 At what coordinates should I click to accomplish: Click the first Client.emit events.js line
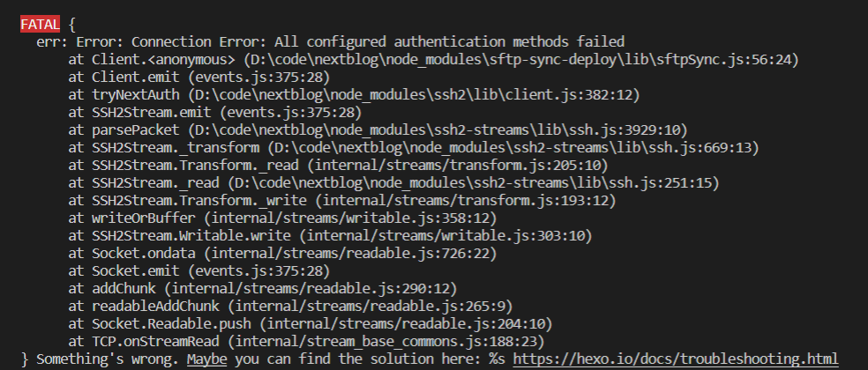pyautogui.click(x=199, y=78)
